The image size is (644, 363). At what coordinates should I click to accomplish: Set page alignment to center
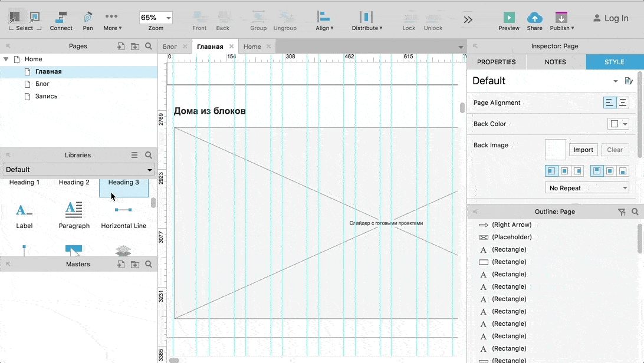(x=623, y=103)
